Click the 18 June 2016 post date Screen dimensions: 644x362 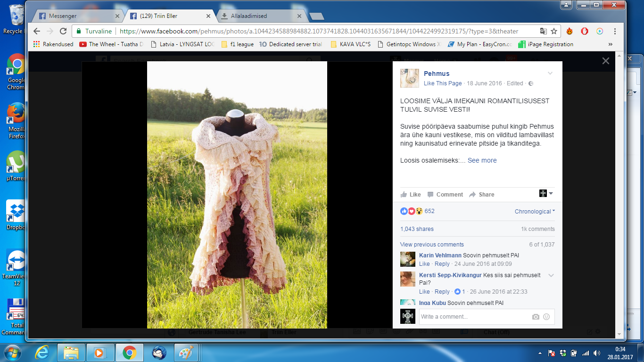485,83
